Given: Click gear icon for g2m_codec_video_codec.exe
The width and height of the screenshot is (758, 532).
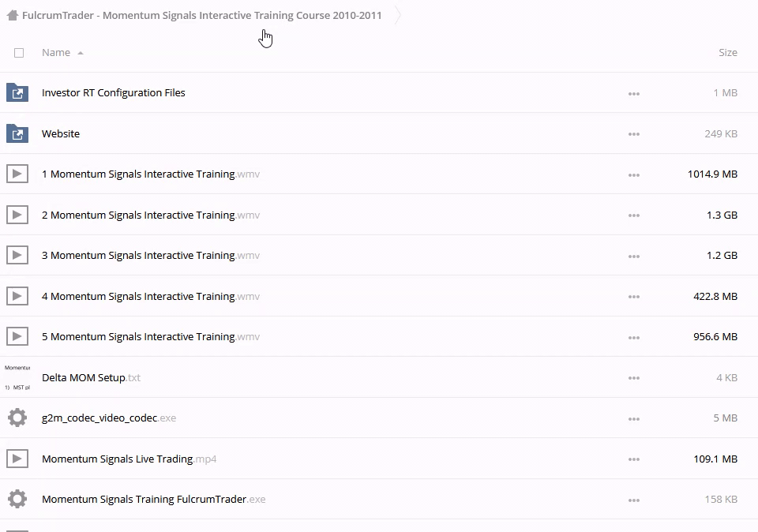Looking at the screenshot, I should tap(17, 418).
